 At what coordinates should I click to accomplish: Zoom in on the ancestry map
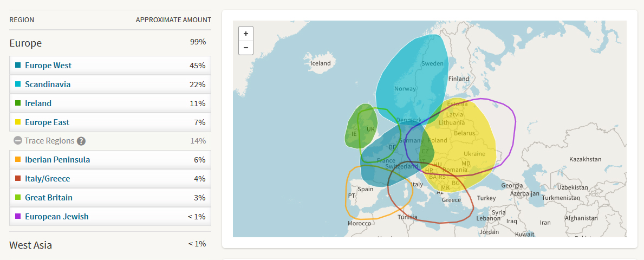pyautogui.click(x=246, y=34)
